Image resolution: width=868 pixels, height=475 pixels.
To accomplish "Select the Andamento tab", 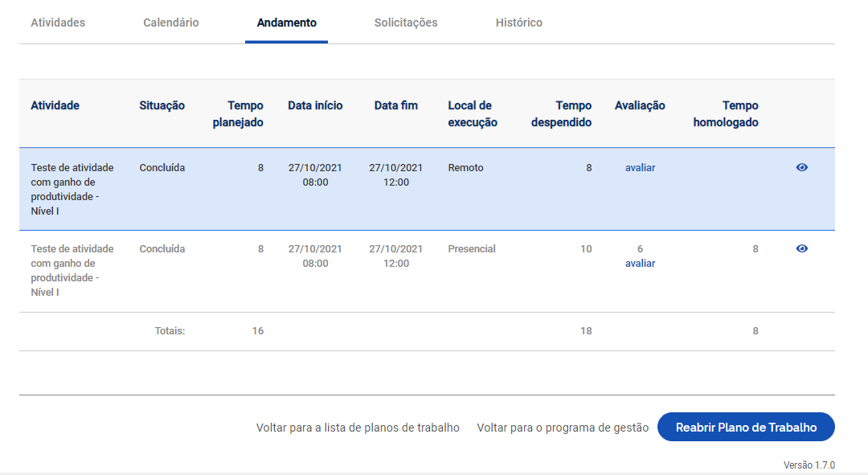I will click(x=287, y=23).
